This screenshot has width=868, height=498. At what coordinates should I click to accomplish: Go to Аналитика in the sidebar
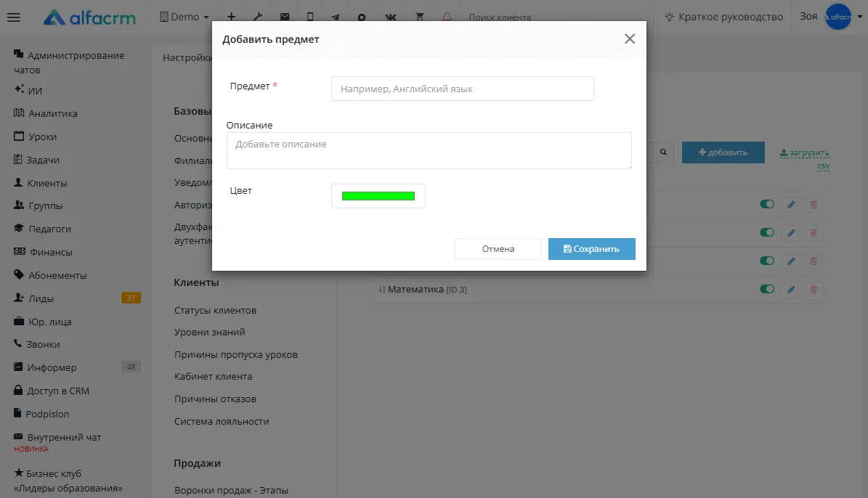tap(45, 113)
